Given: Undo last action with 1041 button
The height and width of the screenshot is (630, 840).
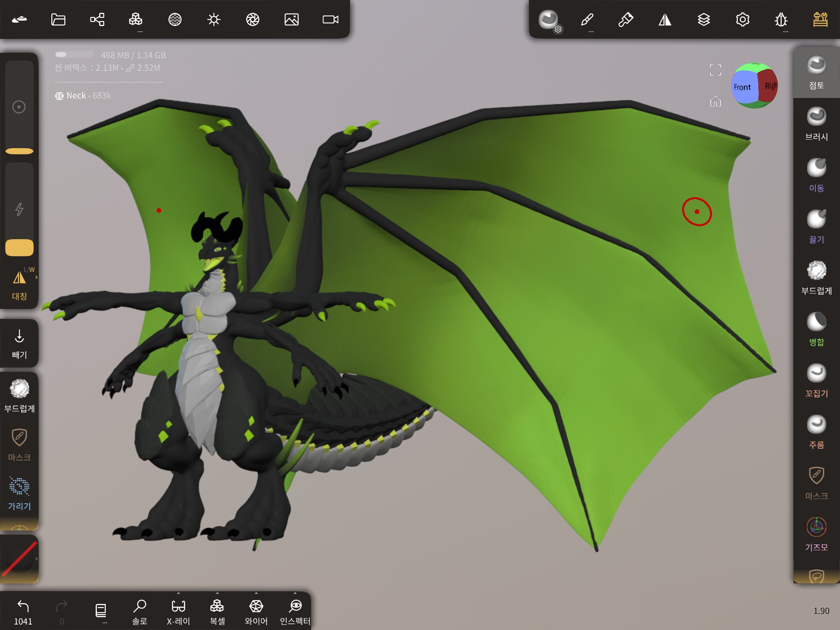Looking at the screenshot, I should click(x=23, y=611).
